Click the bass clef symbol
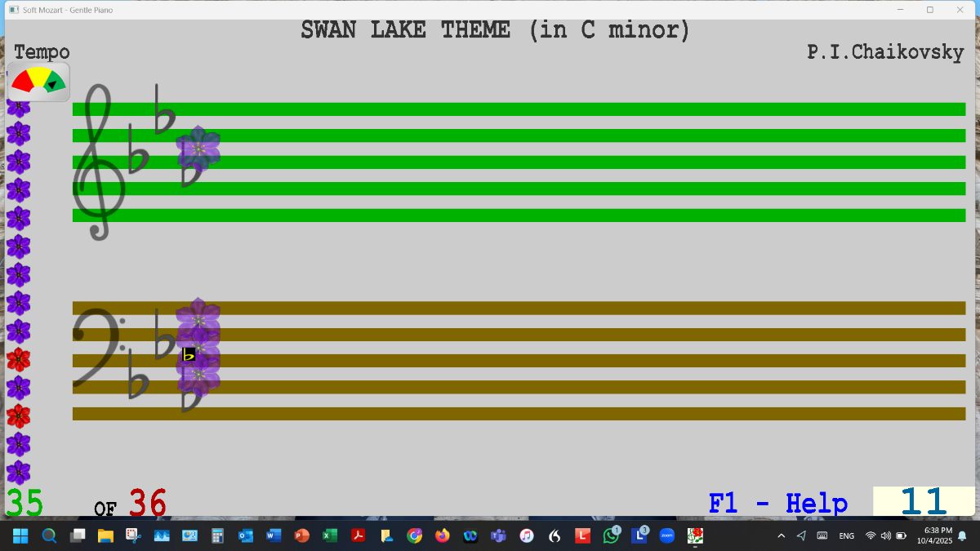This screenshot has width=980, height=551. [98, 348]
